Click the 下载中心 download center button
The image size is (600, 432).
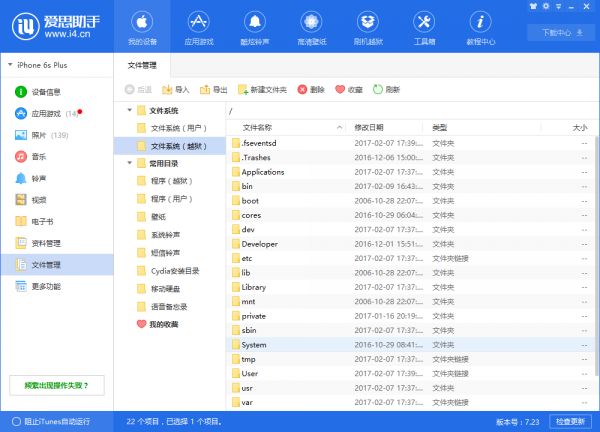tap(561, 33)
